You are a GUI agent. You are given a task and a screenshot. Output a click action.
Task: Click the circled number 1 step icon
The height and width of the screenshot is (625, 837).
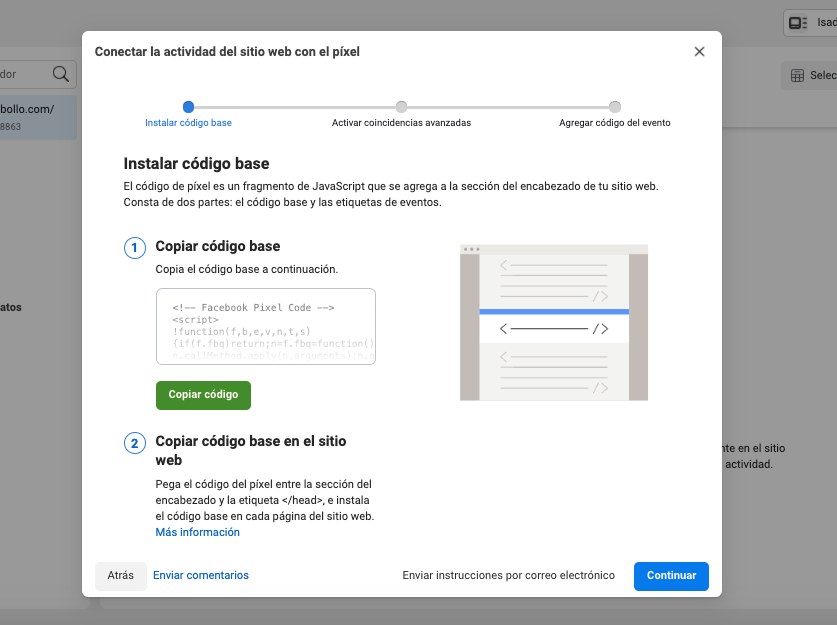pos(135,248)
